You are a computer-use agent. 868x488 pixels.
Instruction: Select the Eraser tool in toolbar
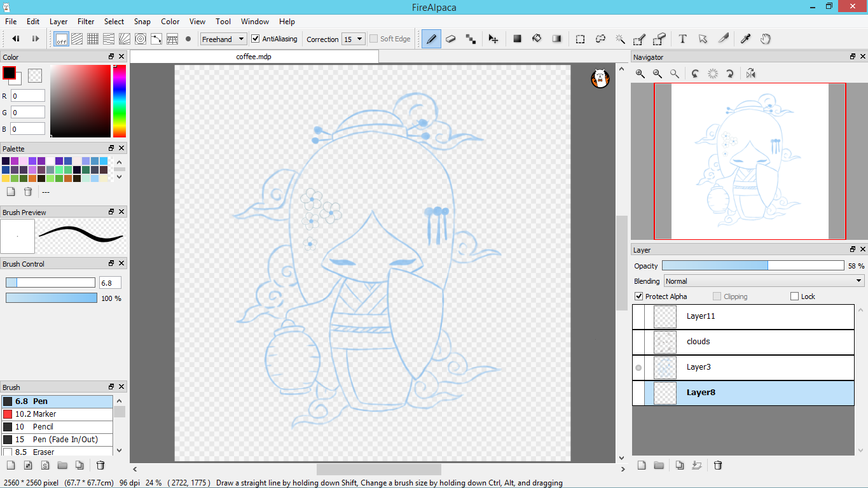click(x=451, y=39)
